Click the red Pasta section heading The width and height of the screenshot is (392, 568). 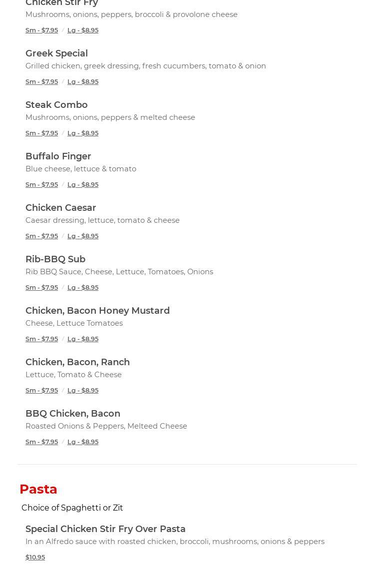pyautogui.click(x=38, y=489)
